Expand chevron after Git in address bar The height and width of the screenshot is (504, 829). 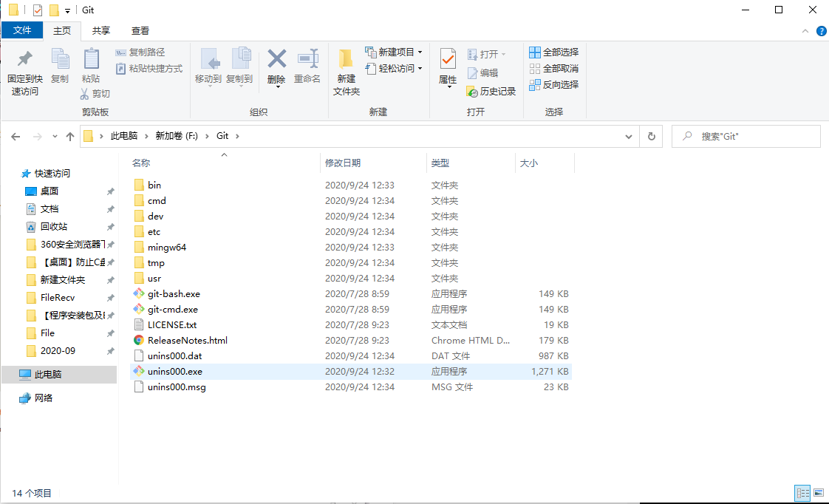coord(237,137)
